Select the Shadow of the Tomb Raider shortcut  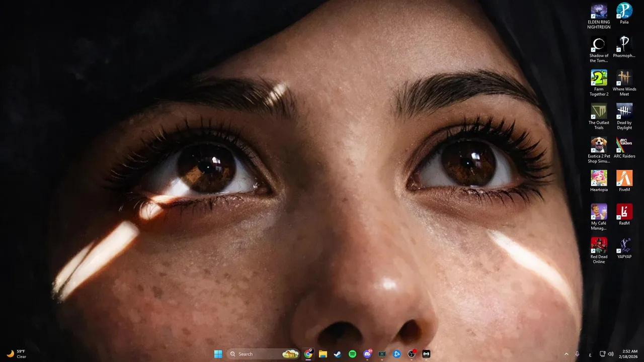pos(599,50)
